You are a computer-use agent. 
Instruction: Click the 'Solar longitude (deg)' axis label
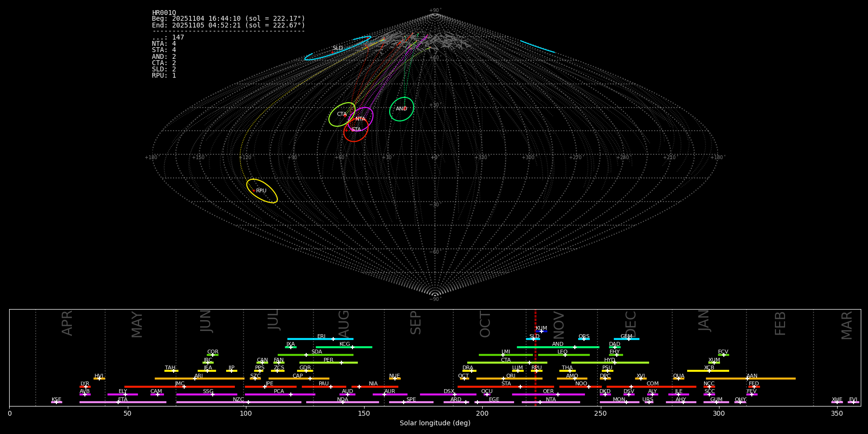click(435, 423)
